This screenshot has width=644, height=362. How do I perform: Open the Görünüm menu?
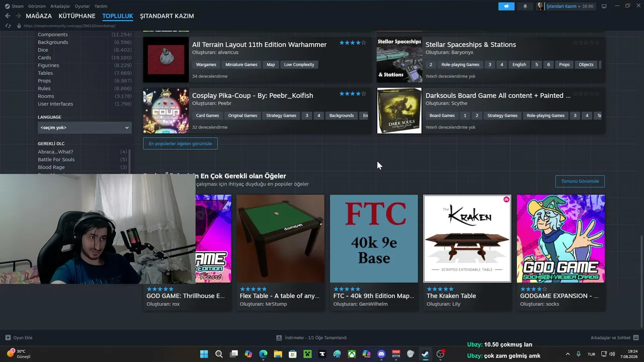(x=37, y=6)
